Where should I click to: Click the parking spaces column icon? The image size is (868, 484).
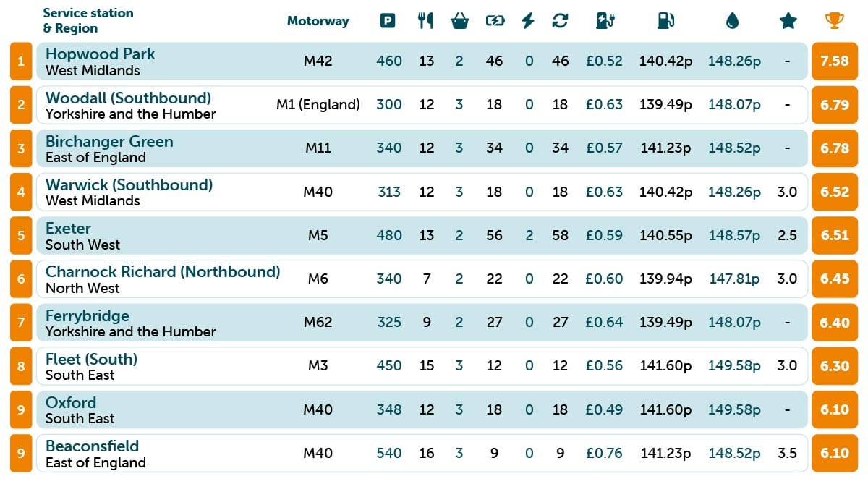388,21
